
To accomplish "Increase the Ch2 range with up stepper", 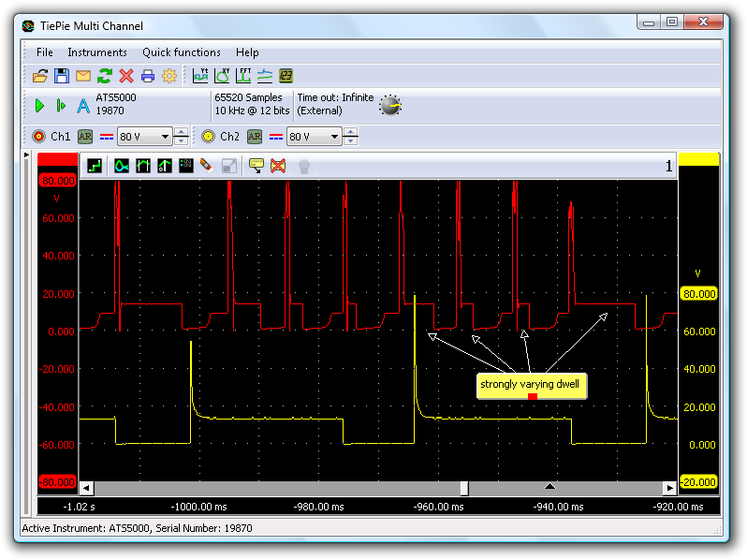I will pyautogui.click(x=351, y=132).
